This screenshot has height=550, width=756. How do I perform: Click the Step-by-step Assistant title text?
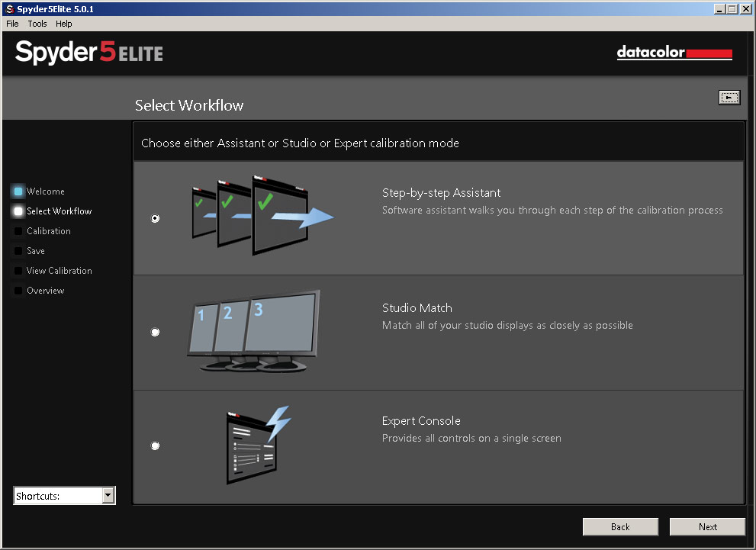pos(441,193)
